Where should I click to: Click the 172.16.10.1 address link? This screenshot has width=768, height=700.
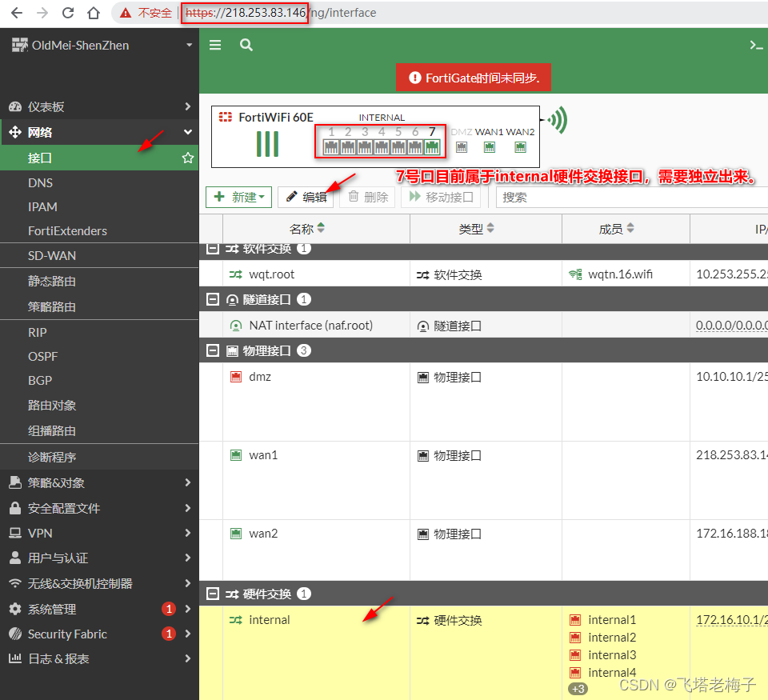[732, 620]
